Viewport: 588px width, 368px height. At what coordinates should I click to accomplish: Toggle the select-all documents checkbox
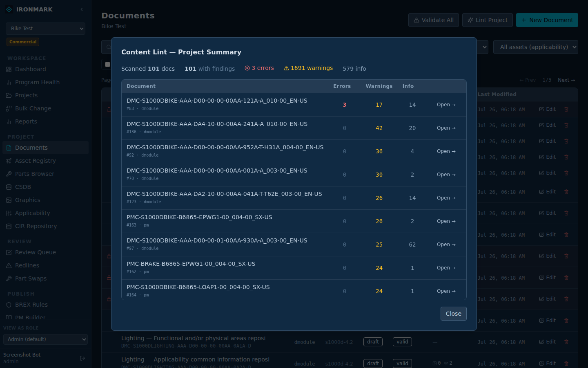(107, 64)
